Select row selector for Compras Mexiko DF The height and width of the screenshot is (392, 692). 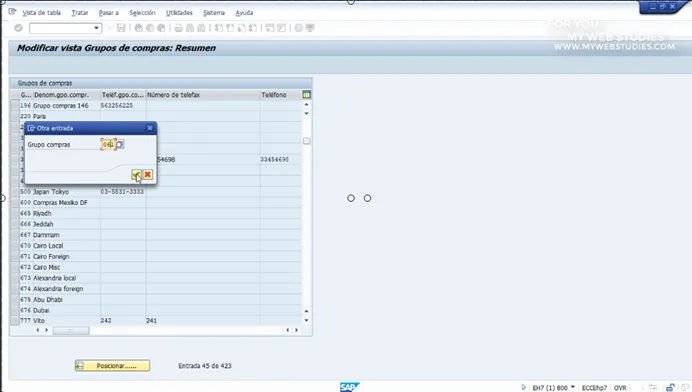tap(15, 203)
